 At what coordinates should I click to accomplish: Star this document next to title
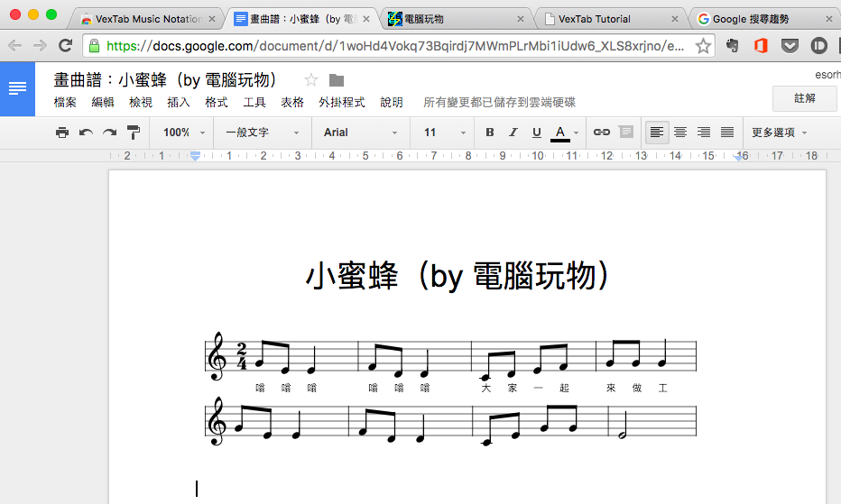point(311,80)
